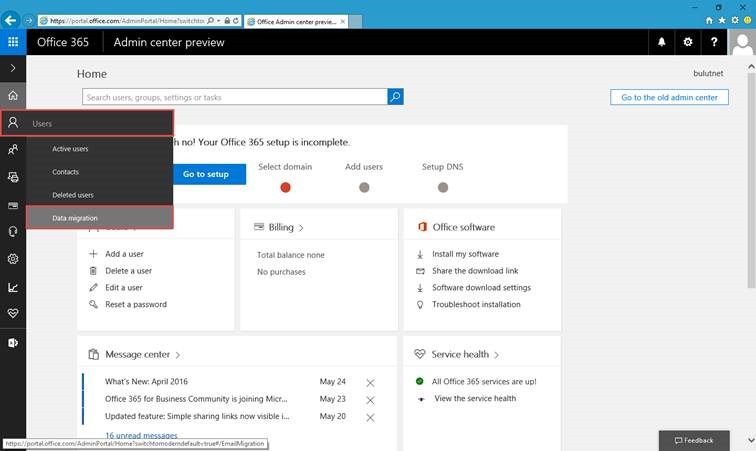This screenshot has width=756, height=451.
Task: Open the Resources icon in sidebar
Action: [13, 177]
